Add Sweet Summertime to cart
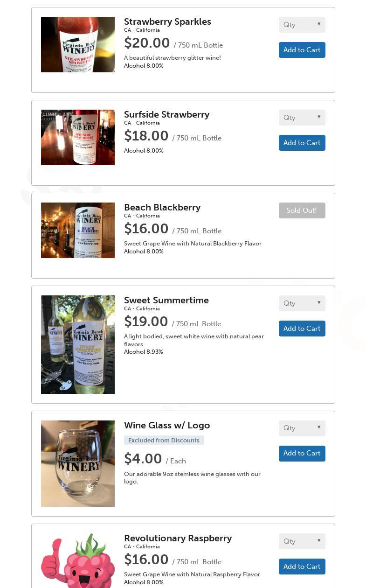The width and height of the screenshot is (366, 588). click(302, 329)
